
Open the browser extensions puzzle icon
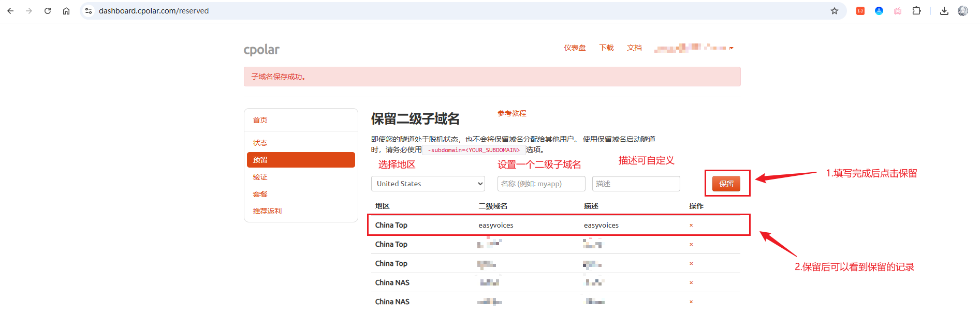(x=916, y=11)
